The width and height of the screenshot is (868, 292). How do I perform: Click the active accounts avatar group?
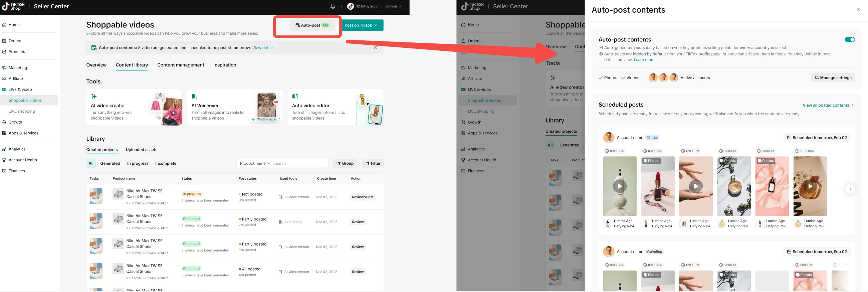pos(663,78)
